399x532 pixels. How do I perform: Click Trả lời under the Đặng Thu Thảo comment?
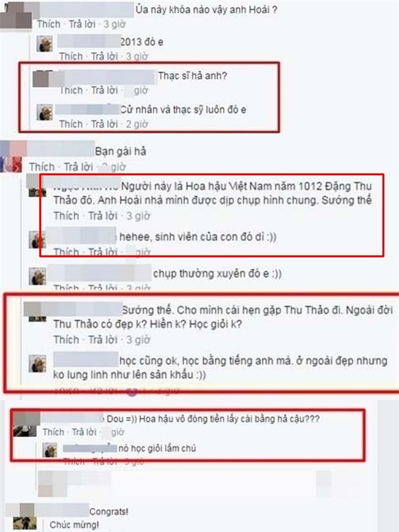(102, 215)
